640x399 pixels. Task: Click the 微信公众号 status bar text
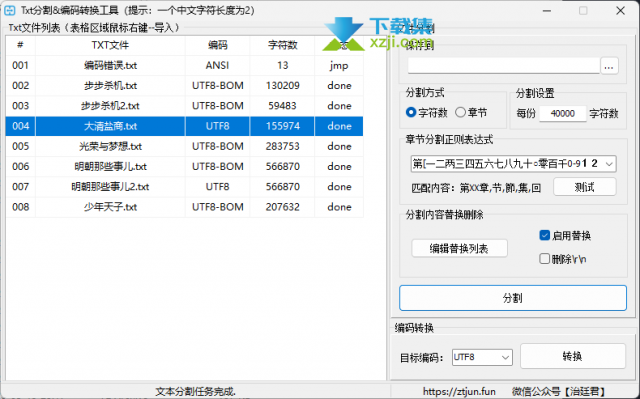558,392
